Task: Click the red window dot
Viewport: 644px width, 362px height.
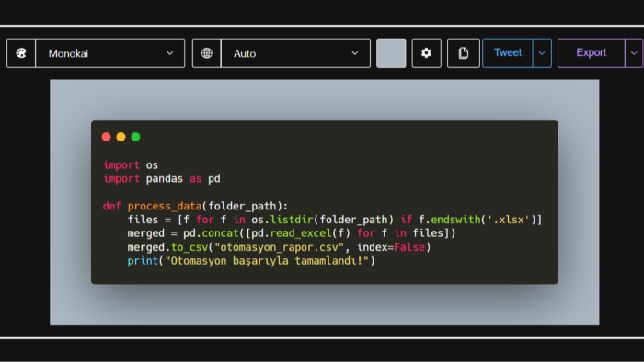Action: tap(107, 137)
